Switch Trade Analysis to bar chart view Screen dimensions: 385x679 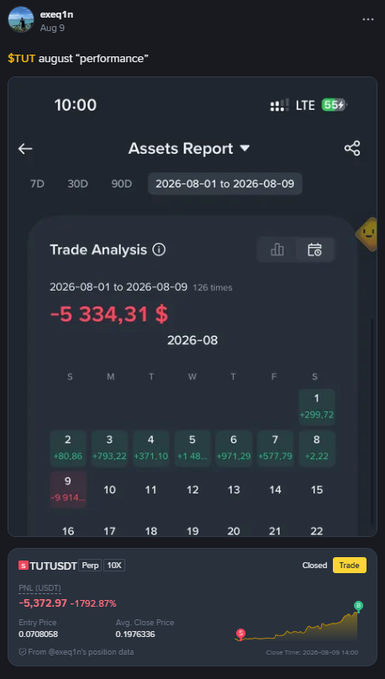click(277, 250)
